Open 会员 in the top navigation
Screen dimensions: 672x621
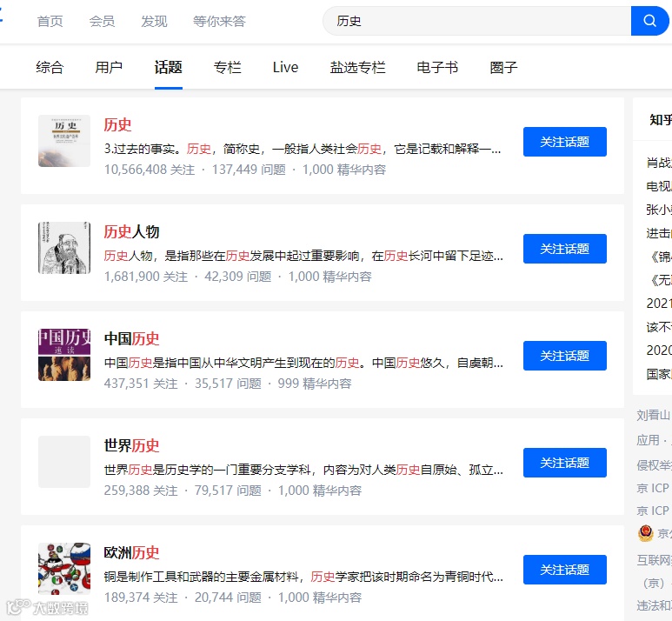[x=102, y=21]
